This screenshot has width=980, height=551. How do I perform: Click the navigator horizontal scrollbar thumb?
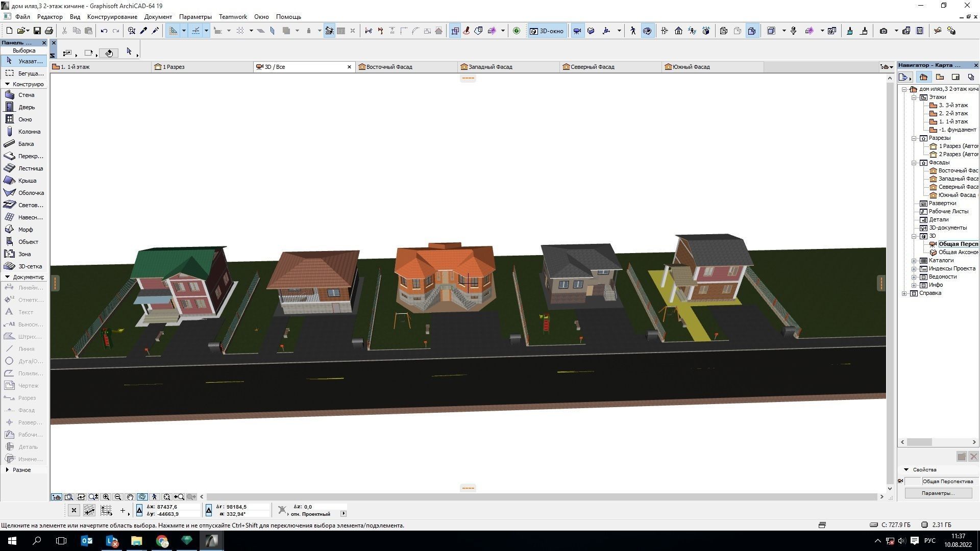click(919, 442)
